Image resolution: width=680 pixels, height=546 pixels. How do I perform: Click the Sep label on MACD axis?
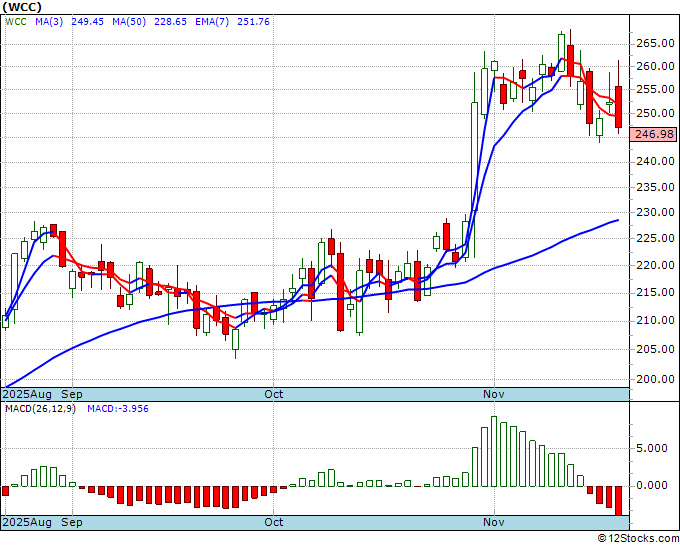[x=72, y=522]
